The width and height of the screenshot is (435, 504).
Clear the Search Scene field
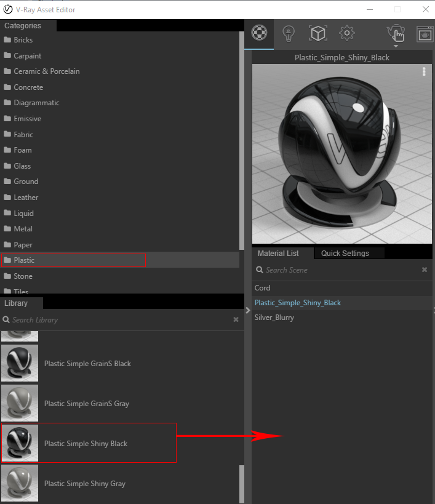pyautogui.click(x=425, y=270)
